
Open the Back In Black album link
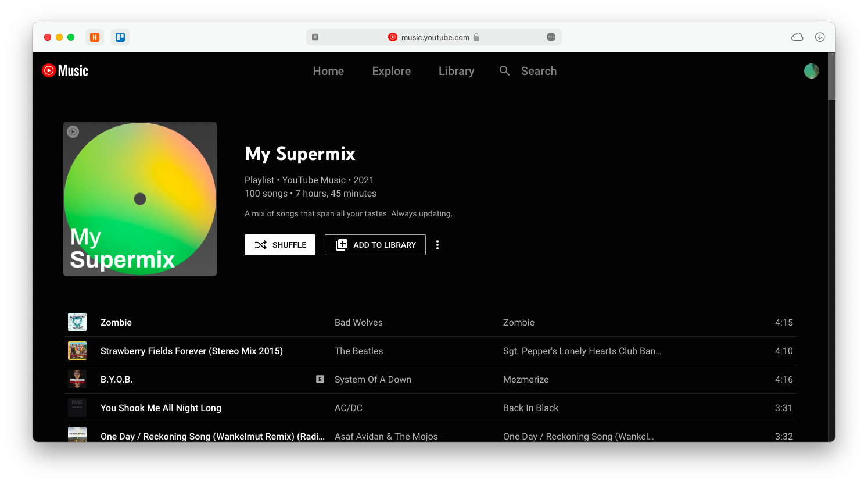coord(531,408)
